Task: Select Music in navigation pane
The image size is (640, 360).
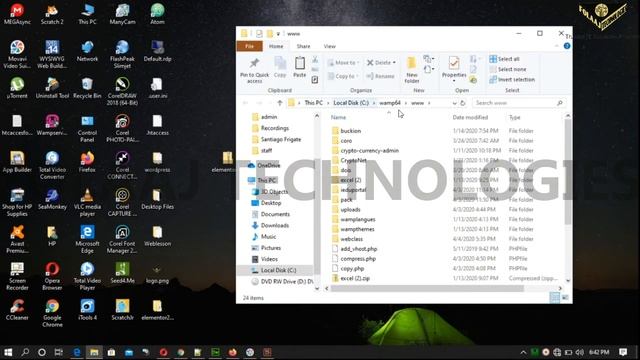Action: pos(268,237)
